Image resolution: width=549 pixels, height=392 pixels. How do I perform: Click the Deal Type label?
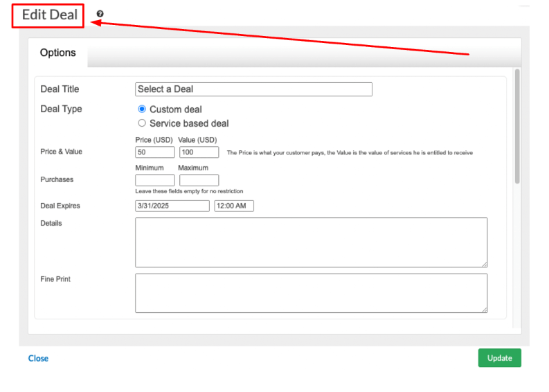coord(62,109)
